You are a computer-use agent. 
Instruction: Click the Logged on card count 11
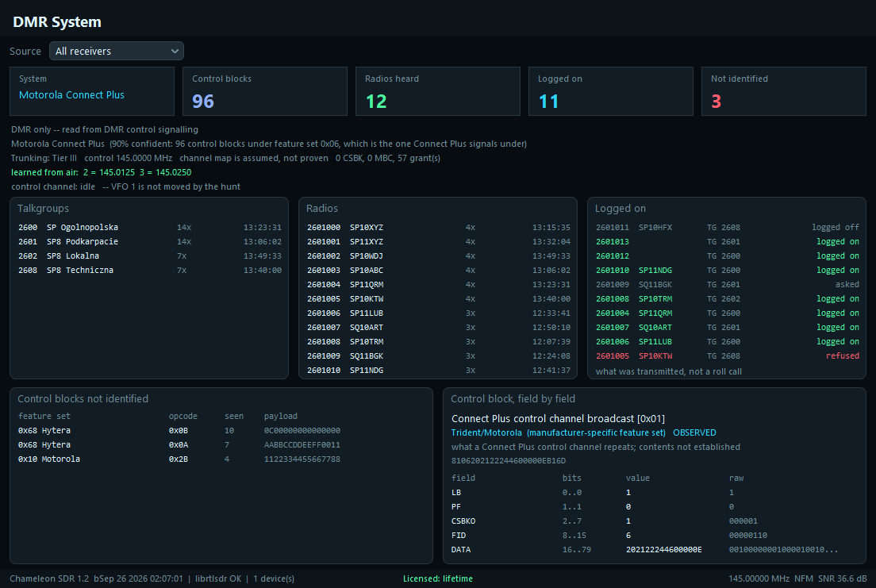548,101
